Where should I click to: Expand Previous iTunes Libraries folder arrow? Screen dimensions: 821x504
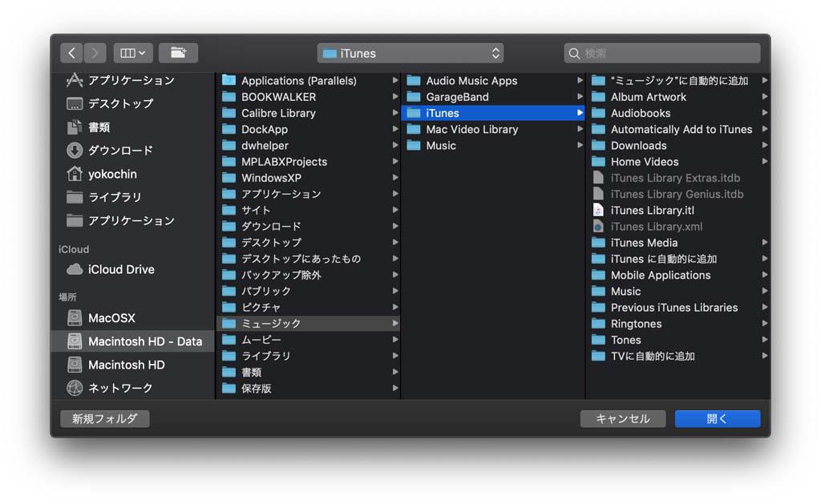point(764,308)
